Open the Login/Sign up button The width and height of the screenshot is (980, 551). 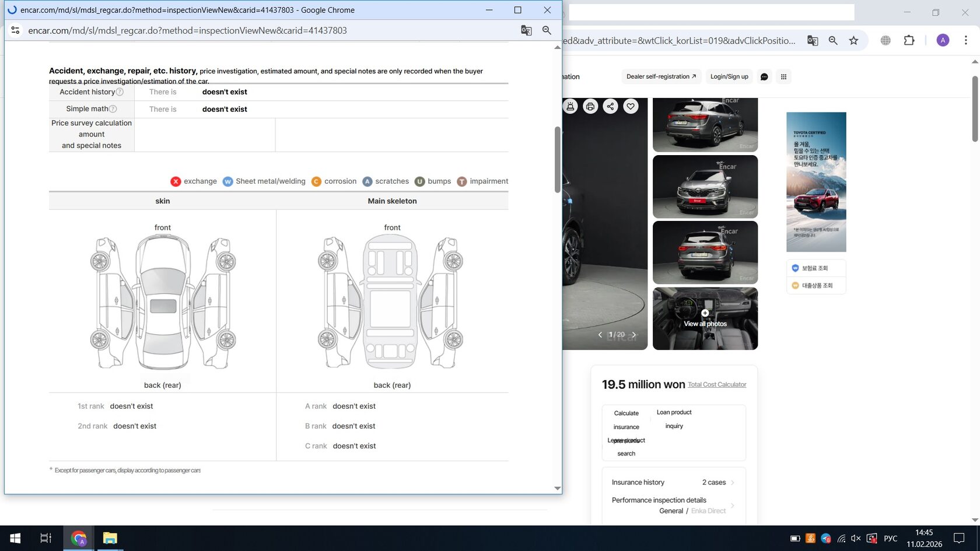click(729, 76)
